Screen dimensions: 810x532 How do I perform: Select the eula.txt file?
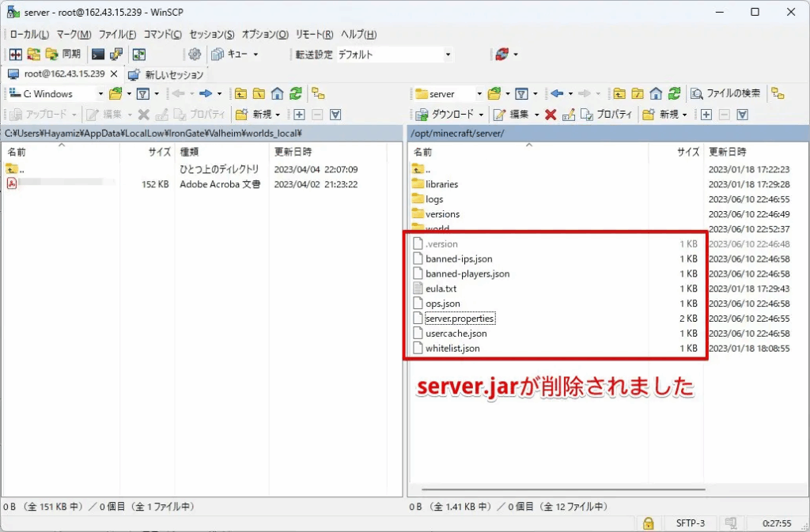441,289
